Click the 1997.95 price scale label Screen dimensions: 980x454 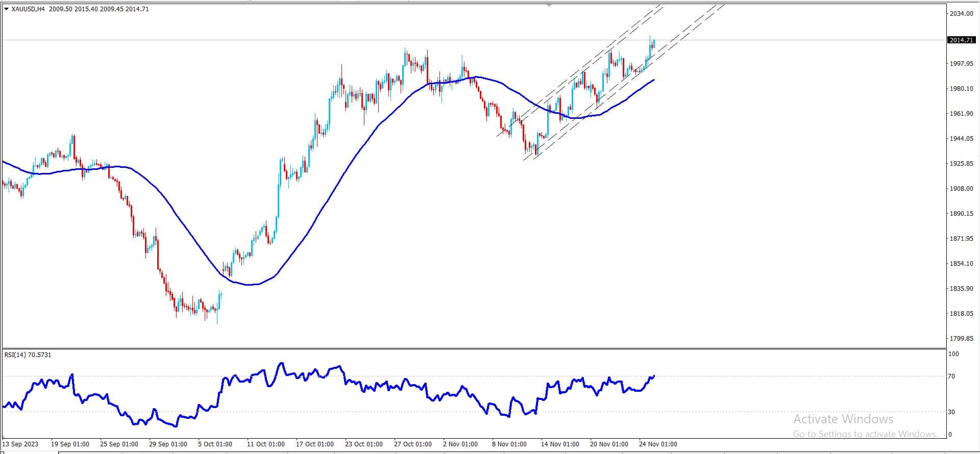click(x=961, y=64)
